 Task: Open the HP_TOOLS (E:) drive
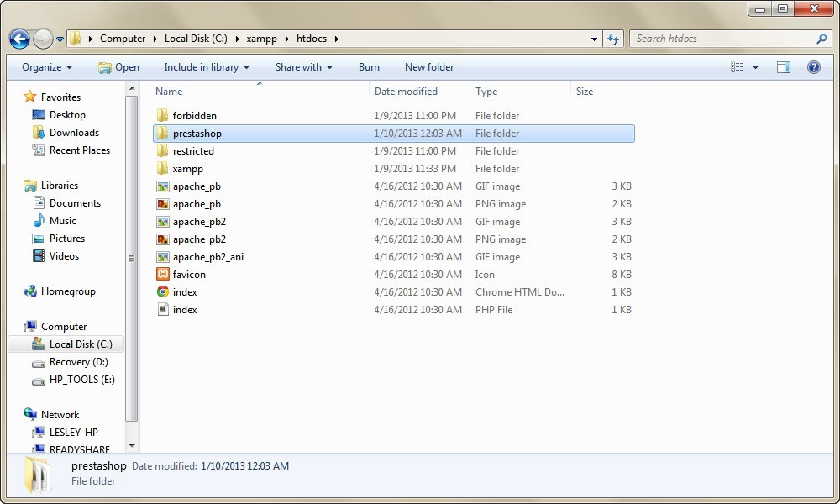[82, 380]
